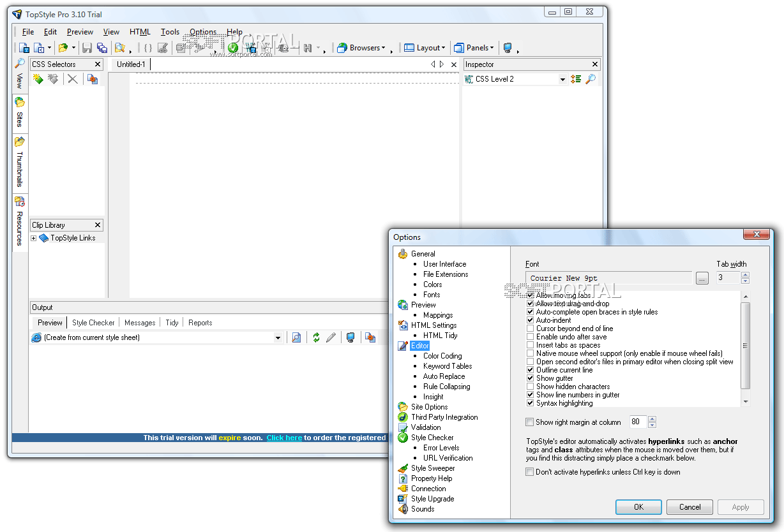The height and width of the screenshot is (532, 784).
Task: Click the right margin column value field
Action: click(638, 422)
